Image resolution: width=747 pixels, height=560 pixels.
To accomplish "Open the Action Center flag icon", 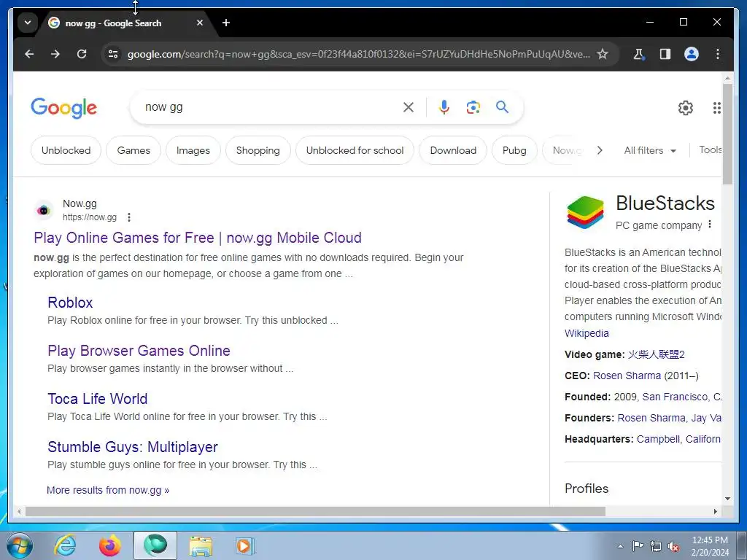I will (x=638, y=545).
